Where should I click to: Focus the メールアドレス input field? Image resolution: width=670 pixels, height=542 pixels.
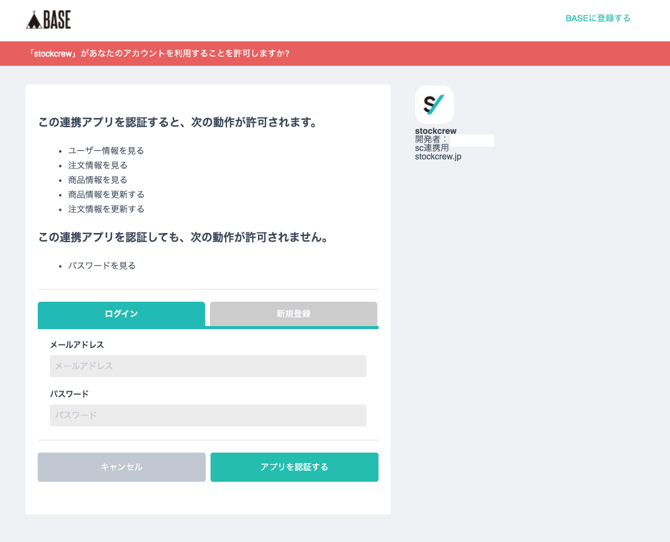click(208, 366)
